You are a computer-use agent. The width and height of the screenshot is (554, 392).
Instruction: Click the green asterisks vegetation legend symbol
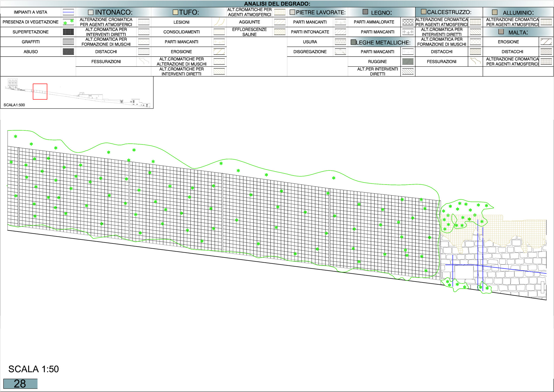click(68, 22)
